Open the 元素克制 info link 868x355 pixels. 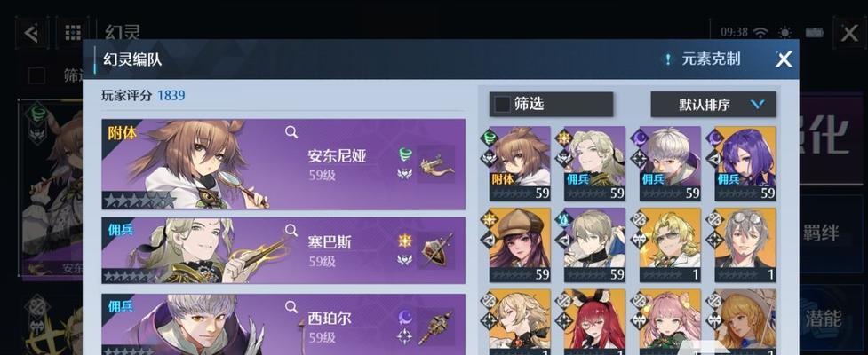[x=711, y=59]
